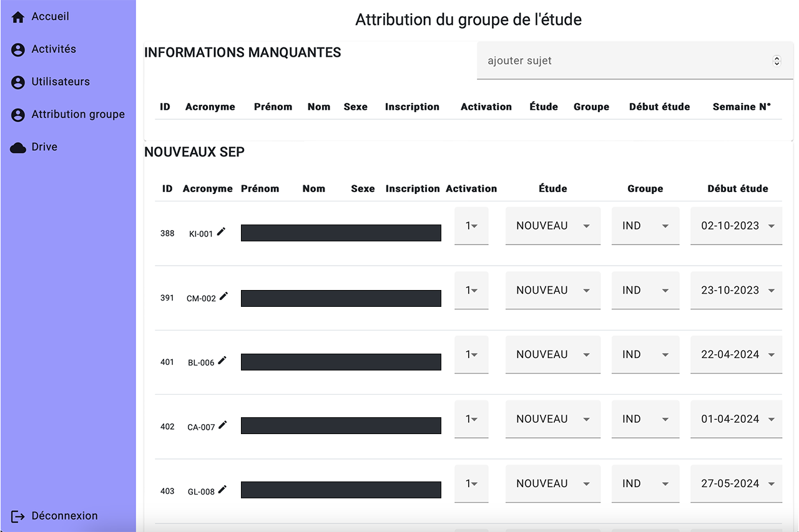Open Groupe dropdown for CA-007
The width and height of the screenshot is (799, 532).
pyautogui.click(x=645, y=419)
